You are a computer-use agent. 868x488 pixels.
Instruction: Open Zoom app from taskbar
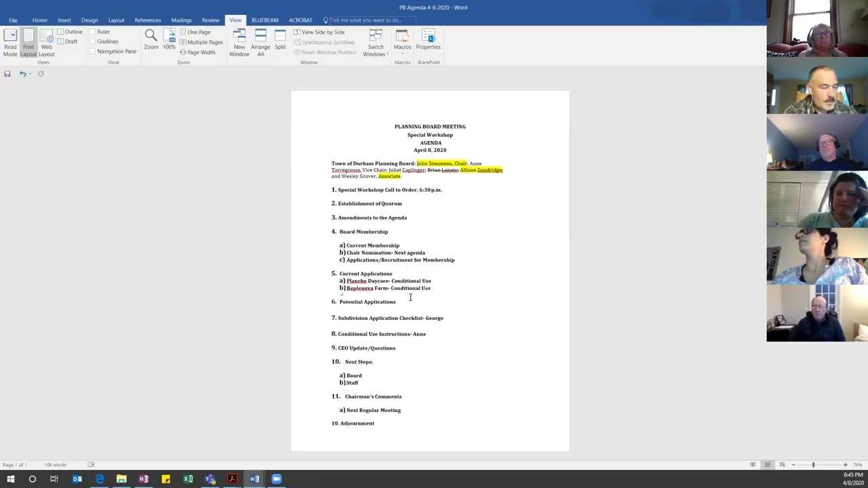276,479
